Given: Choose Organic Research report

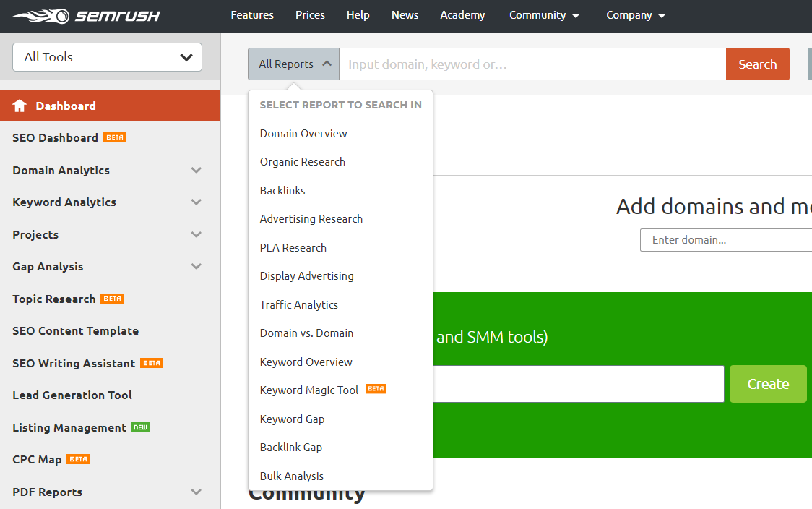Looking at the screenshot, I should pos(303,162).
